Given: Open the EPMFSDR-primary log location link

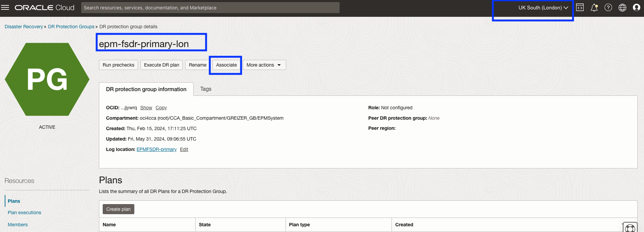Looking at the screenshot, I should coord(157,149).
